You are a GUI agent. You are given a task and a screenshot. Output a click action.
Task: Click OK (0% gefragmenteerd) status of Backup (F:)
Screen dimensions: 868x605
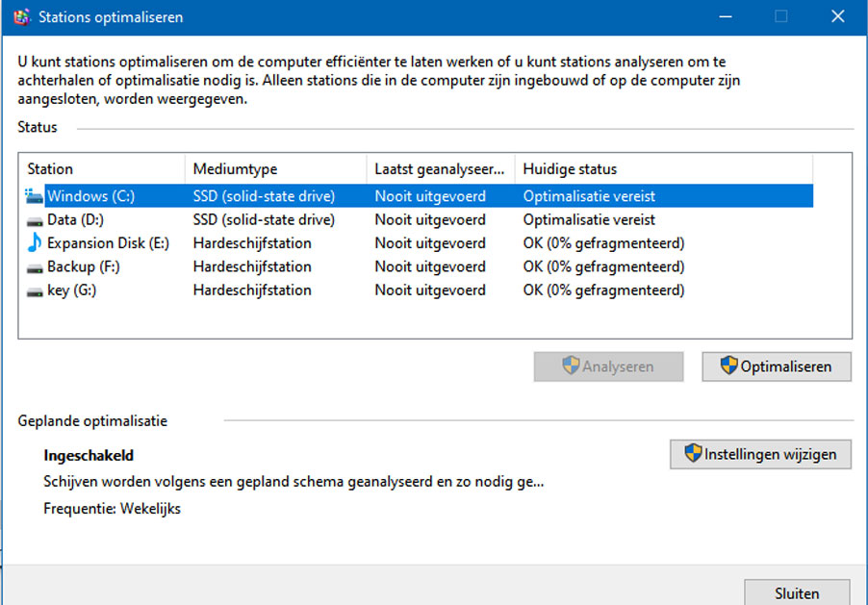(604, 266)
